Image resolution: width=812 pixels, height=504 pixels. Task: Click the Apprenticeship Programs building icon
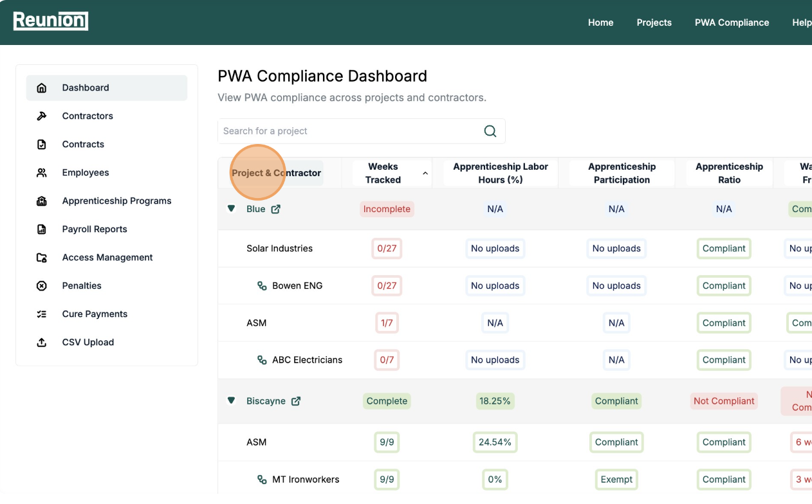(x=42, y=201)
